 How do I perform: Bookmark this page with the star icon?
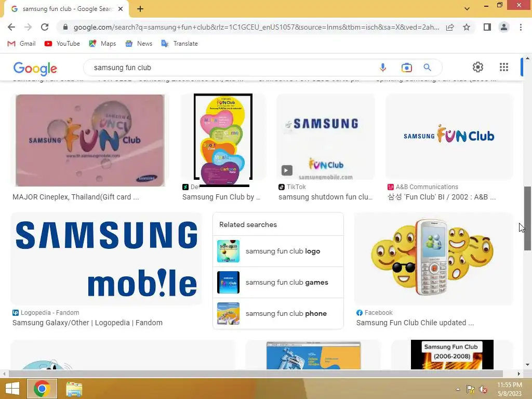click(x=467, y=27)
